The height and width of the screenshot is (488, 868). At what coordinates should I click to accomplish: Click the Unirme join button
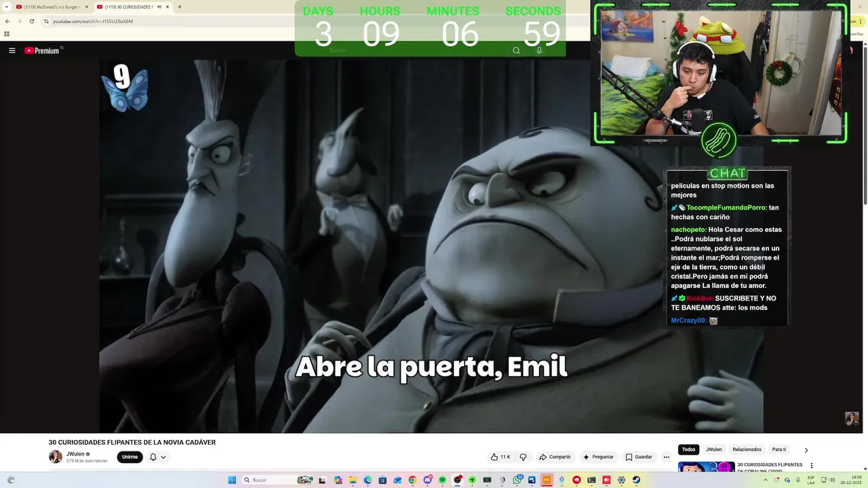click(x=130, y=457)
